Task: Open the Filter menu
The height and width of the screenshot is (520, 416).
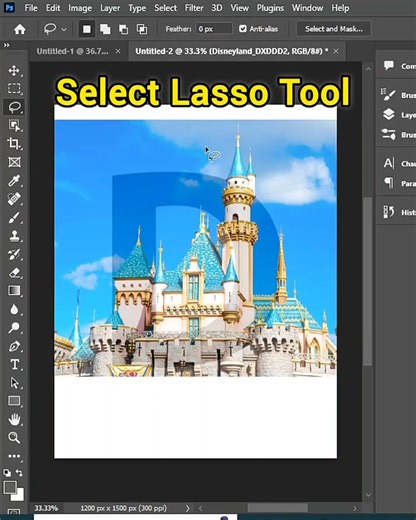Action: (194, 8)
